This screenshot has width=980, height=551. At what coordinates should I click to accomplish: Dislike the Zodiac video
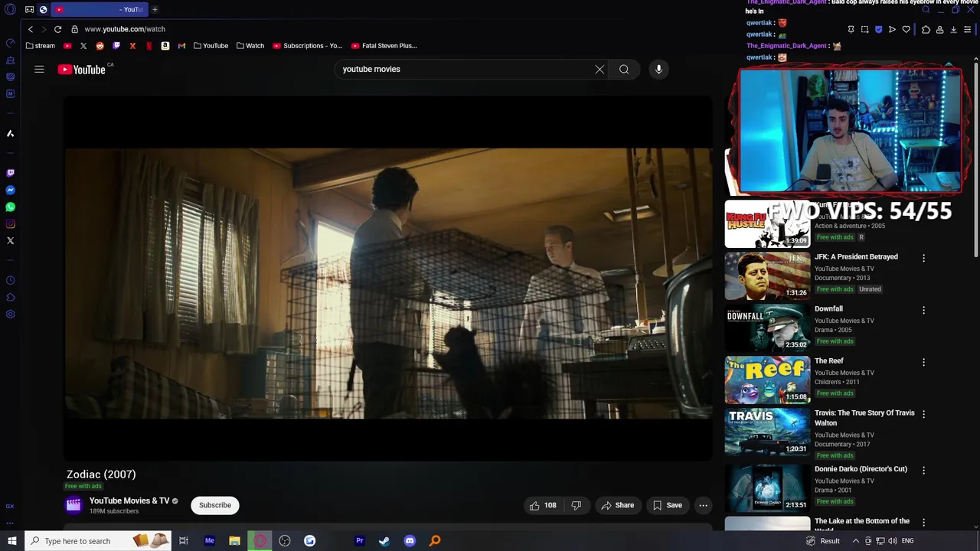[x=577, y=505]
